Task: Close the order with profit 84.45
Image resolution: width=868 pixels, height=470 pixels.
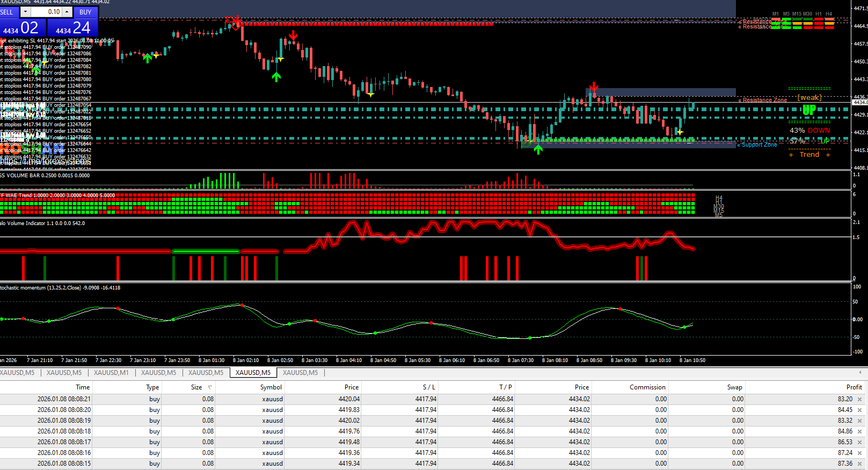Action: 859,410
